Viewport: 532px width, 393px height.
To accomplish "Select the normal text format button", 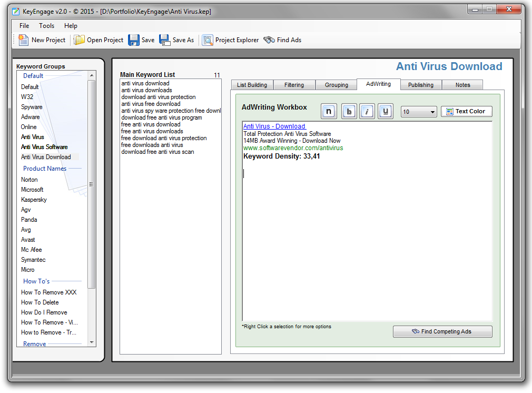I will point(329,111).
